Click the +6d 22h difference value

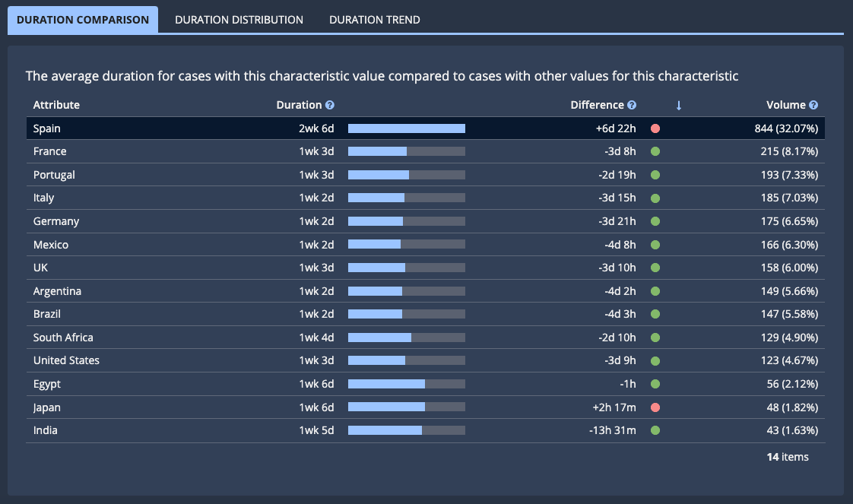coord(616,128)
